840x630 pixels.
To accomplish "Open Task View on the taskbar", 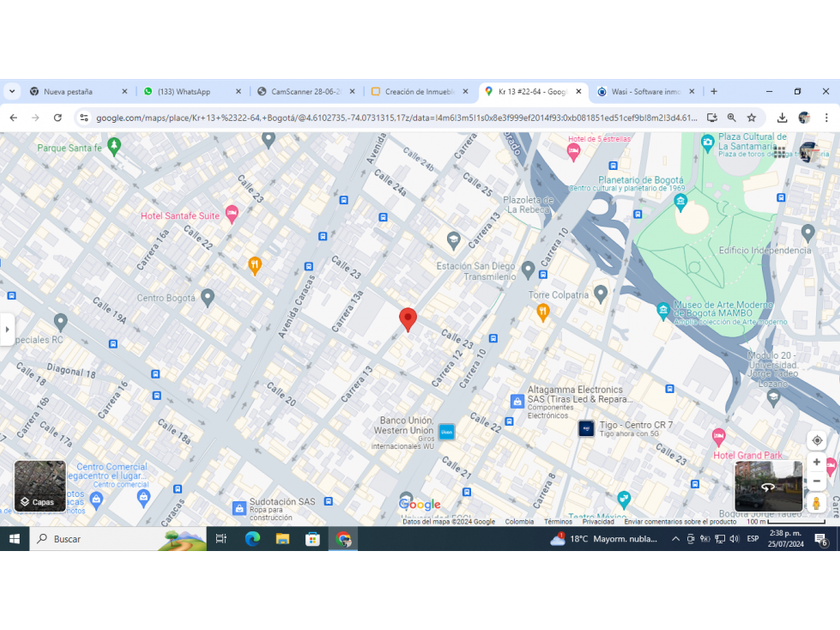I will (x=221, y=539).
